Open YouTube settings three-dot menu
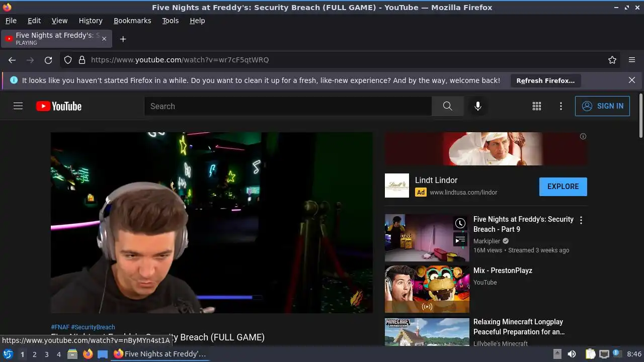Viewport: 644px width, 362px height. [x=561, y=106]
